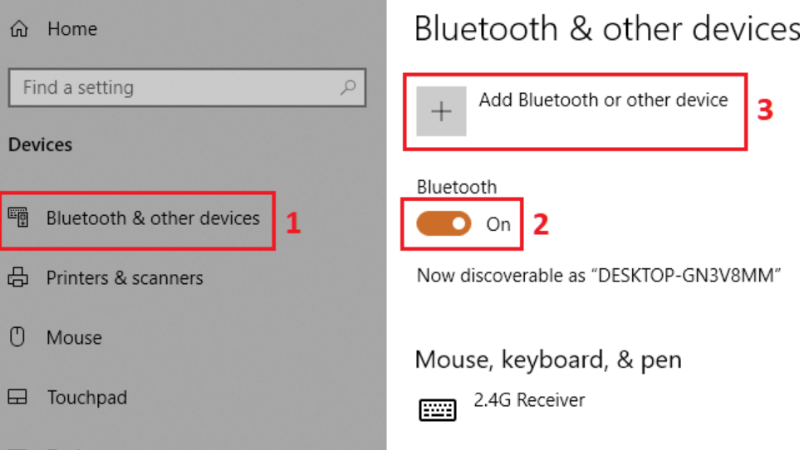Go to Home settings label

tap(72, 30)
